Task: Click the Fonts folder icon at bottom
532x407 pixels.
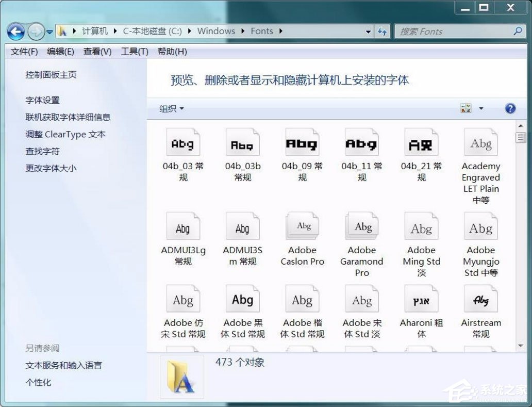Action: [182, 377]
